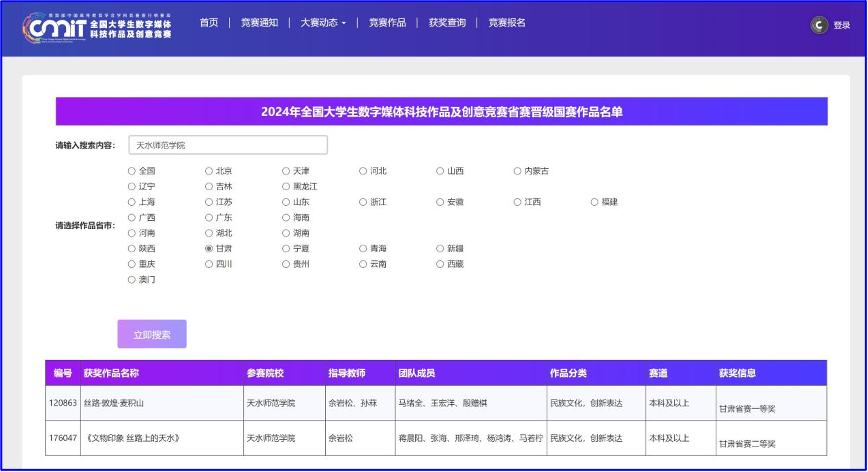The width and height of the screenshot is (868, 472).
Task: Click the search content input field
Action: 228,145
